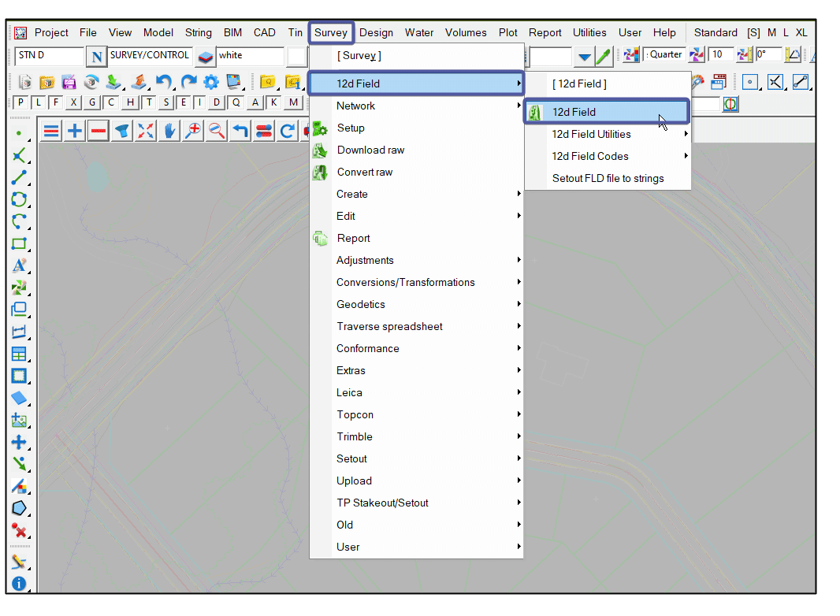Click the zoom-out magnifier with minus

pos(217,131)
